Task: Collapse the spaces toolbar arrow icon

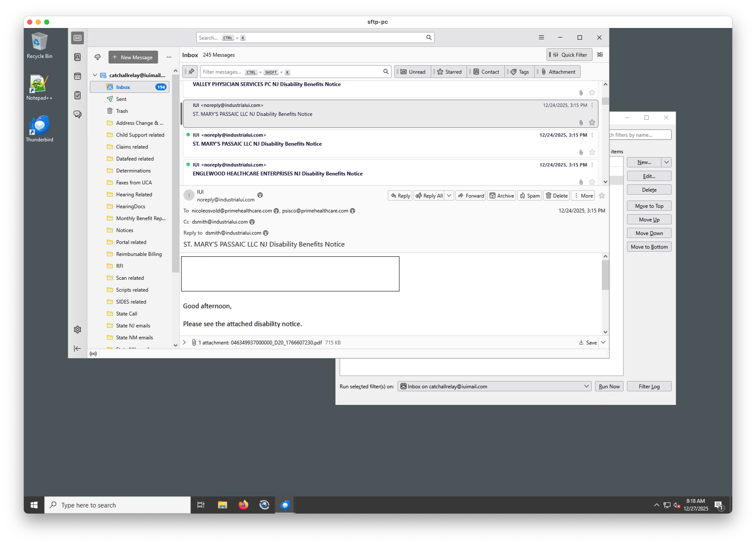Action: tap(77, 348)
